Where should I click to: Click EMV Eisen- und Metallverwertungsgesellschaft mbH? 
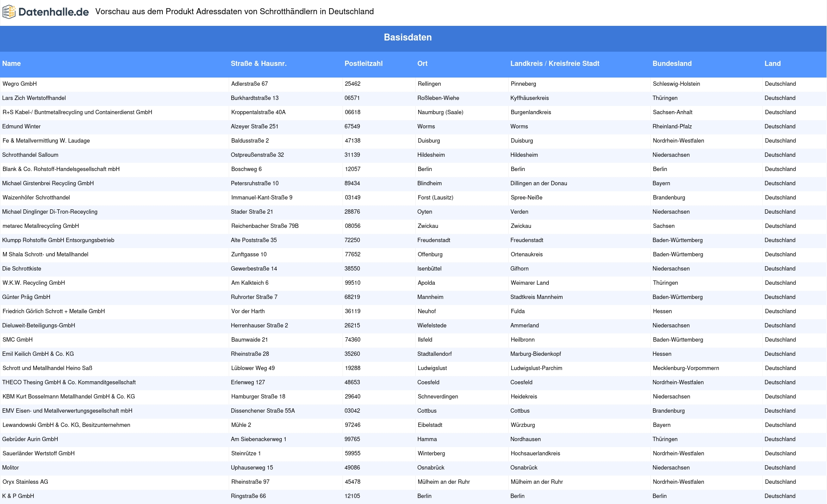point(67,411)
